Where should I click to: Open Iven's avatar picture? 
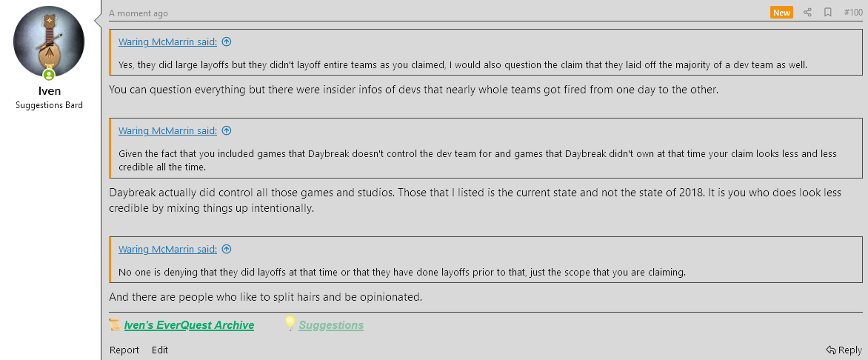pos(49,42)
